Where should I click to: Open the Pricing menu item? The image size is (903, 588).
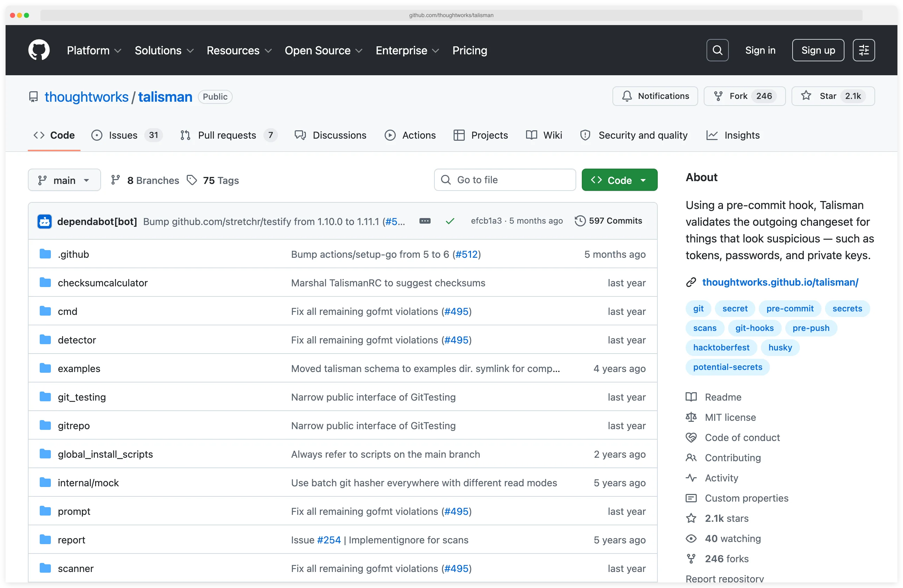tap(469, 50)
